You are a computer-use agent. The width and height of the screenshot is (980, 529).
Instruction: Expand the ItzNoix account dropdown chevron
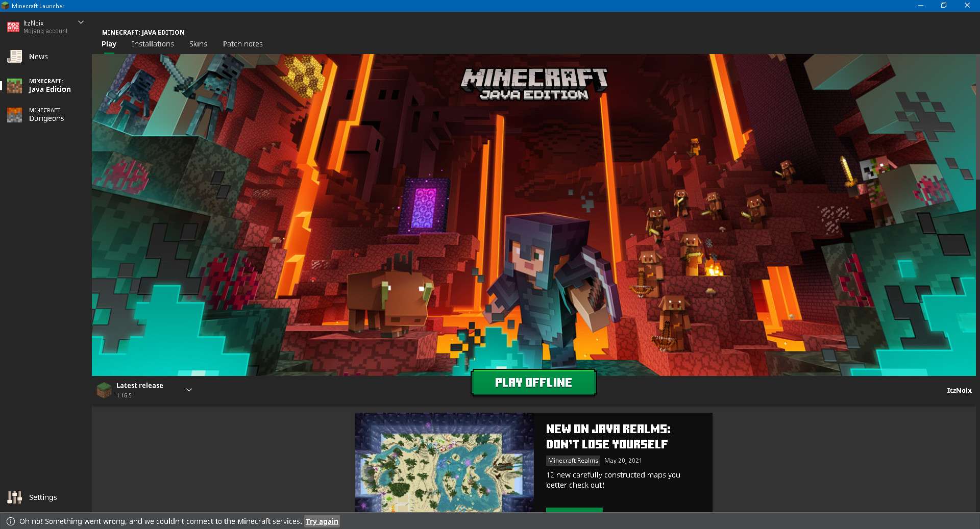[81, 22]
